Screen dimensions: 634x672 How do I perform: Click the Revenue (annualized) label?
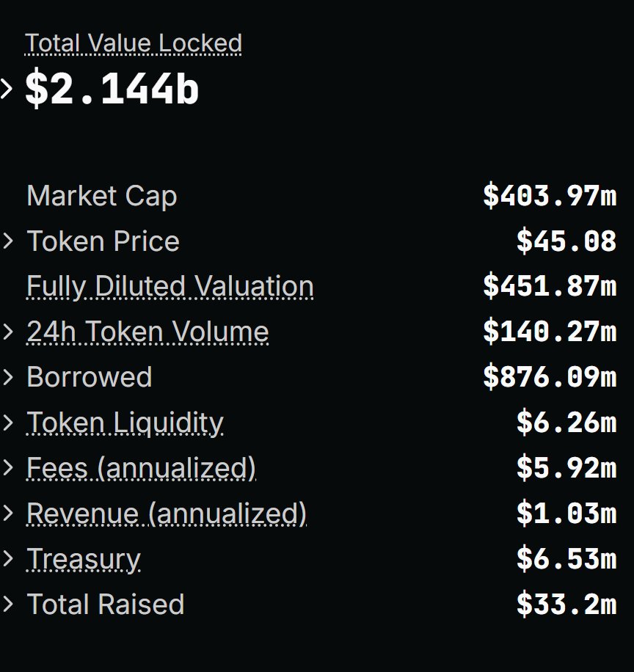167,514
